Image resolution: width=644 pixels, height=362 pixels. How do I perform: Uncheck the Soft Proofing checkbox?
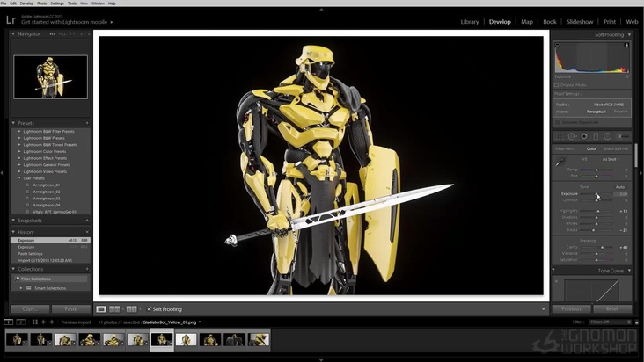point(150,309)
